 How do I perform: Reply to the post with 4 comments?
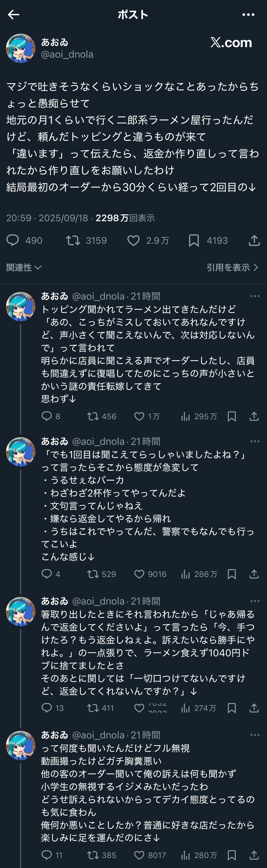tap(46, 574)
